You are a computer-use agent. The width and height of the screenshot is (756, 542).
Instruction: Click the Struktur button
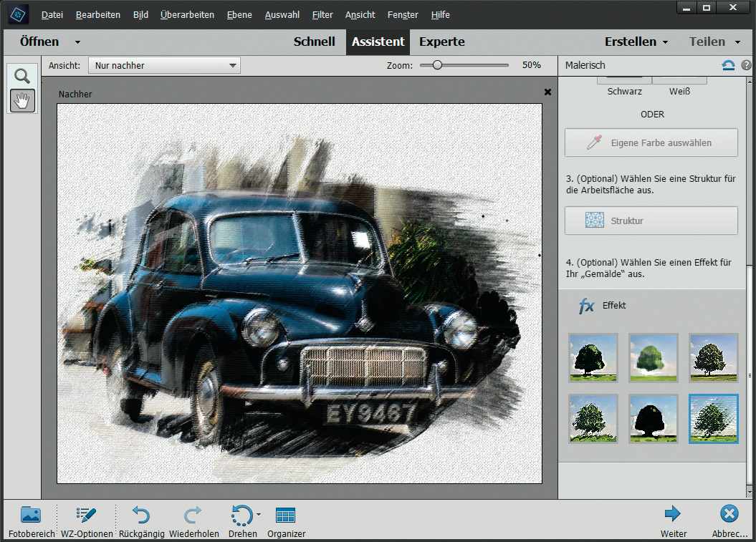651,221
